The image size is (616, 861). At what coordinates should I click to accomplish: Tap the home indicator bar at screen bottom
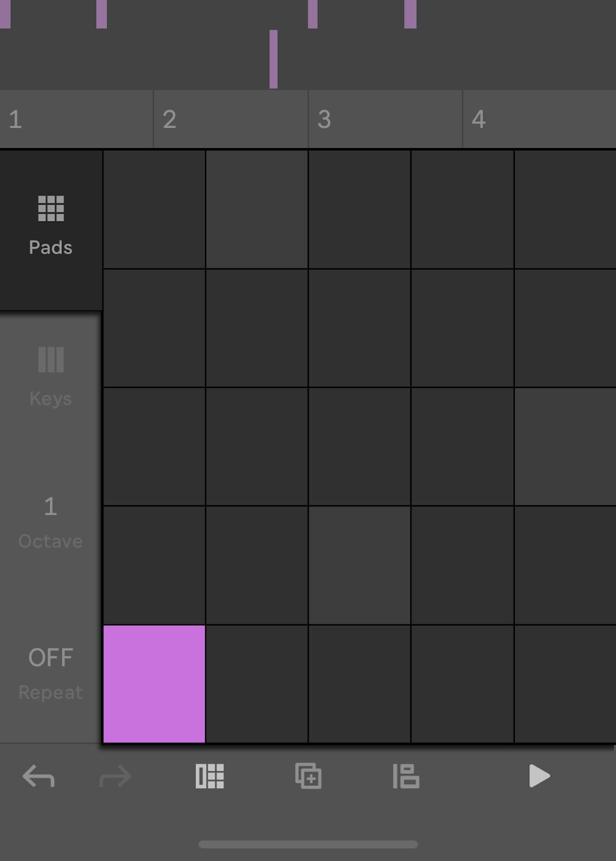pos(308,844)
